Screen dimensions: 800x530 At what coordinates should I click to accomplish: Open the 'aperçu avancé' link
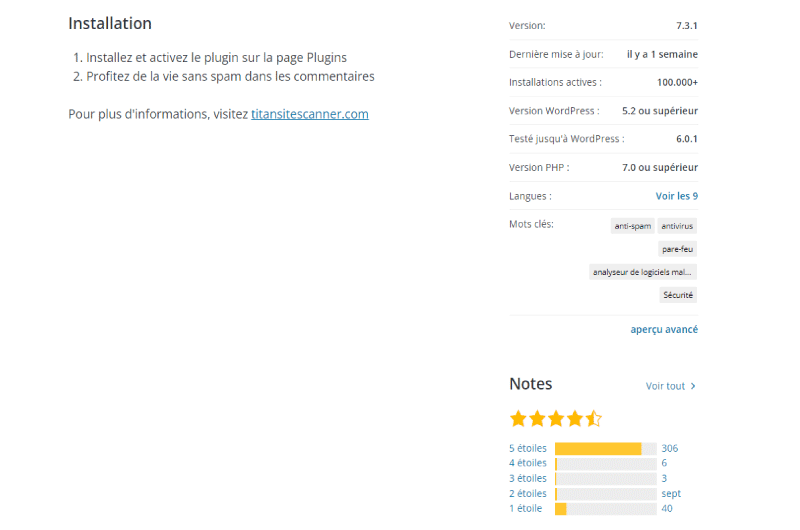pos(664,330)
